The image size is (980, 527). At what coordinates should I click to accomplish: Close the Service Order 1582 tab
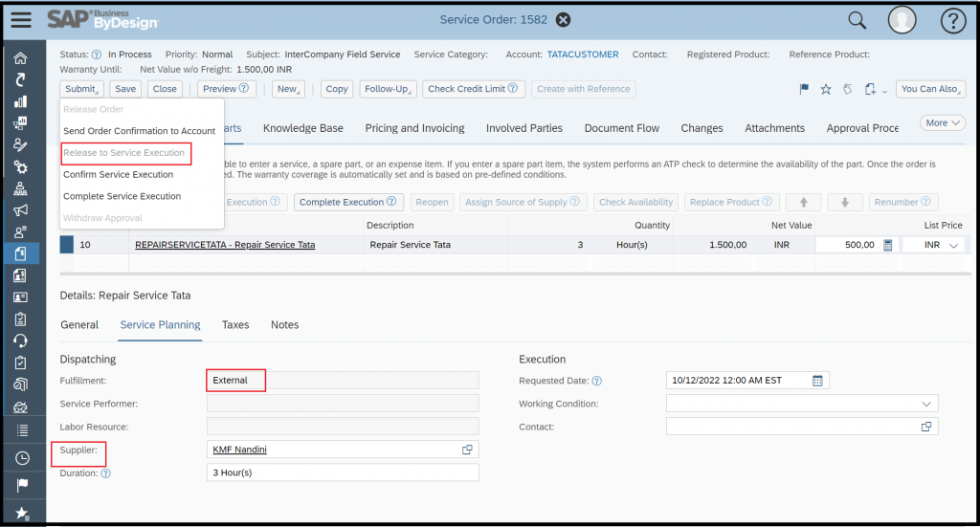click(x=563, y=20)
